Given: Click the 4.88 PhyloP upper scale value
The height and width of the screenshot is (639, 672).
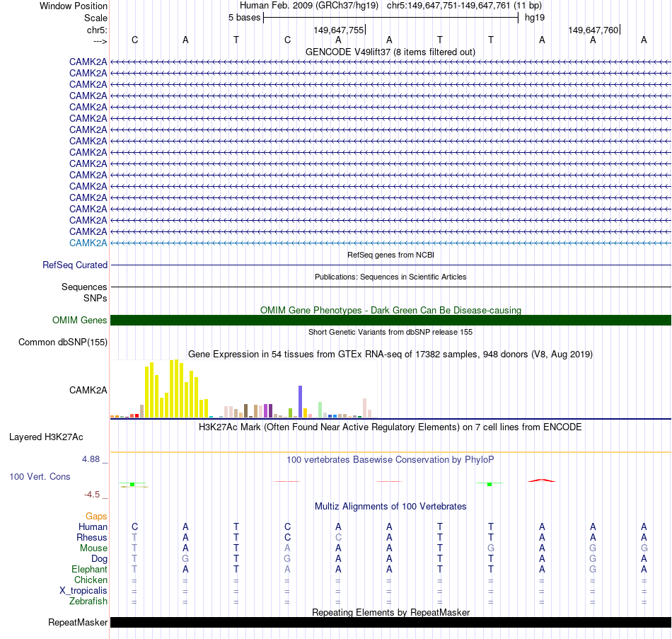Looking at the screenshot, I should click(x=91, y=459).
